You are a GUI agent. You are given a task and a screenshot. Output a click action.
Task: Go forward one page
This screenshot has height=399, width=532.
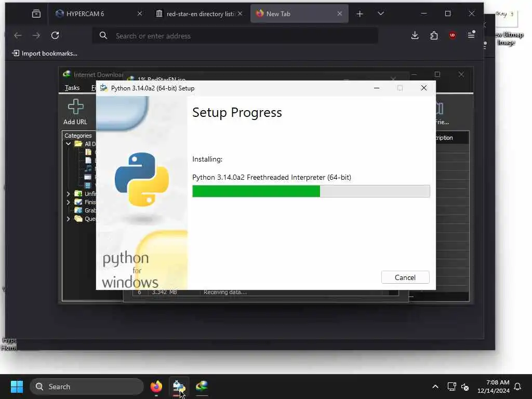(36, 35)
